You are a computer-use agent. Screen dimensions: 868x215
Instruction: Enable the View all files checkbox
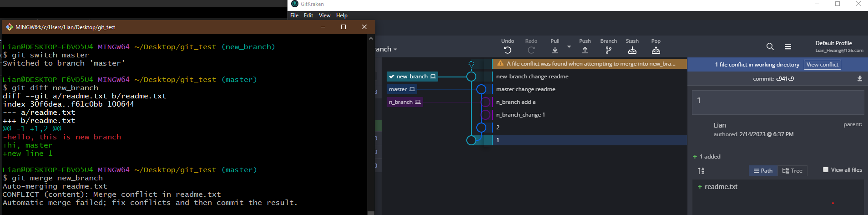tap(826, 169)
